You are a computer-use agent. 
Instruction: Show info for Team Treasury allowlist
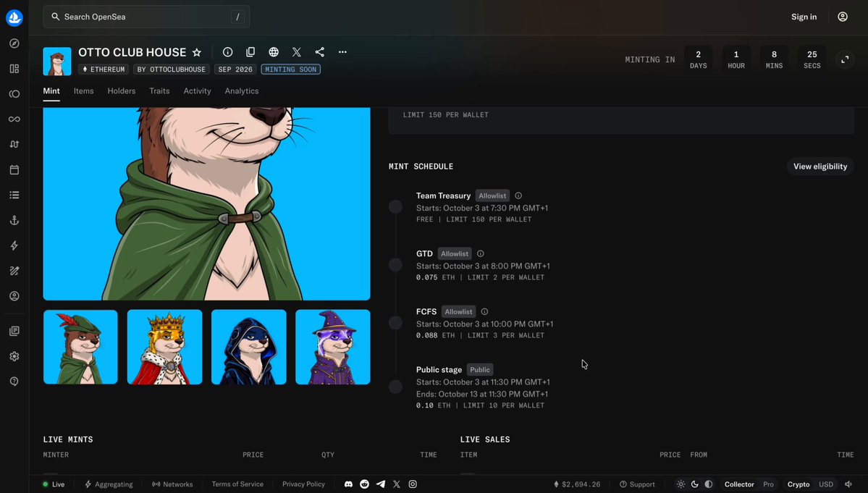coord(518,196)
